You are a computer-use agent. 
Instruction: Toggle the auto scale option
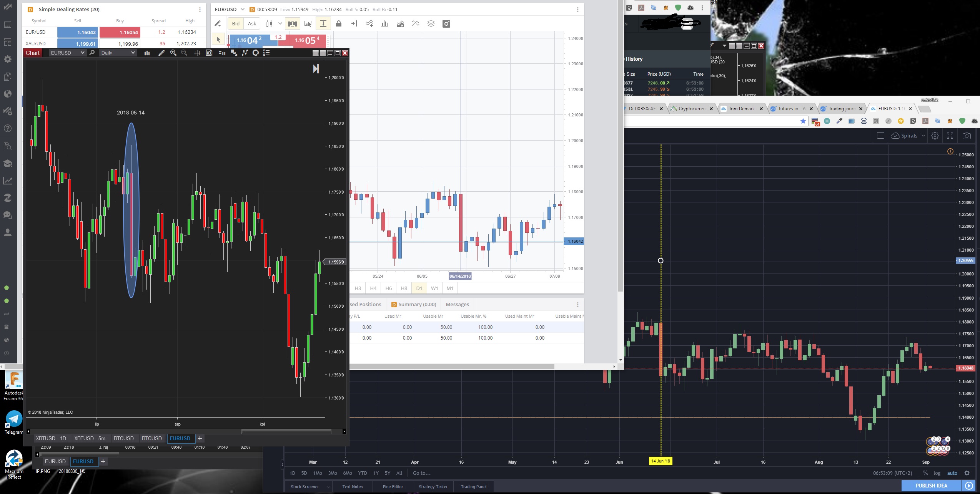952,473
